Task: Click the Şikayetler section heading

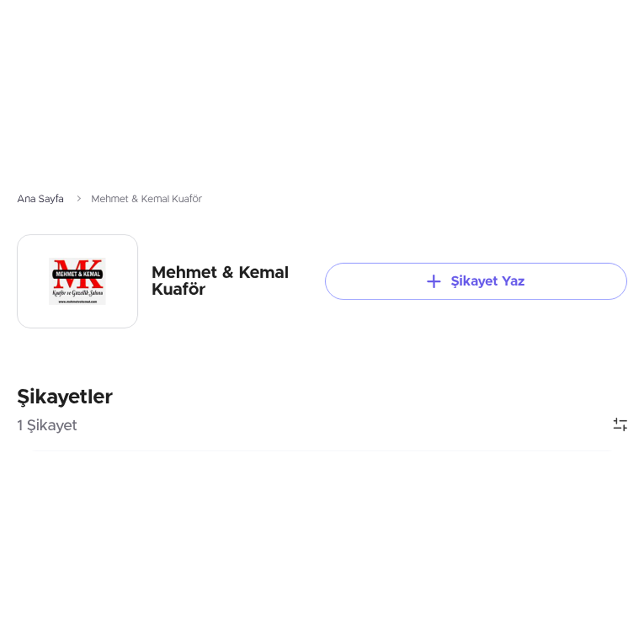Action: [x=65, y=397]
